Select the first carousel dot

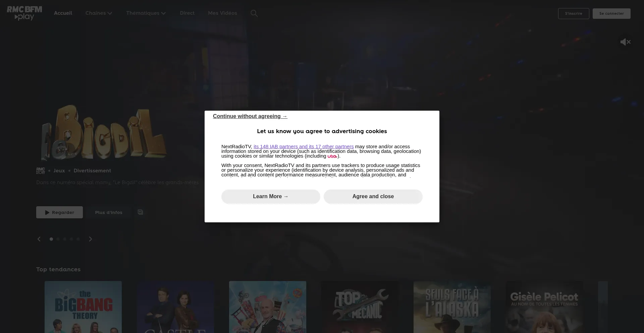pos(51,239)
